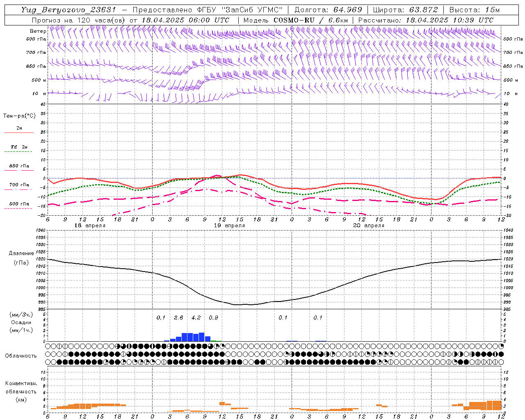Click the "500 м" wind level label on left

coord(39,80)
